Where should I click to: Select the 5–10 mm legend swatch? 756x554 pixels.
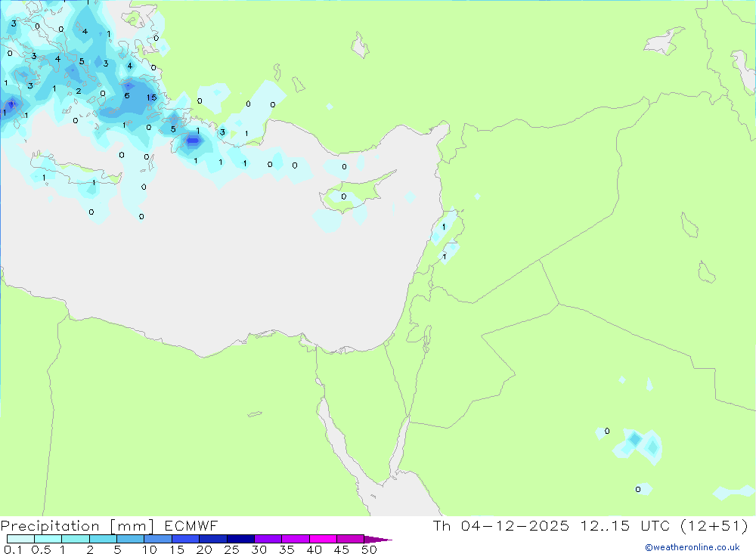point(130,539)
